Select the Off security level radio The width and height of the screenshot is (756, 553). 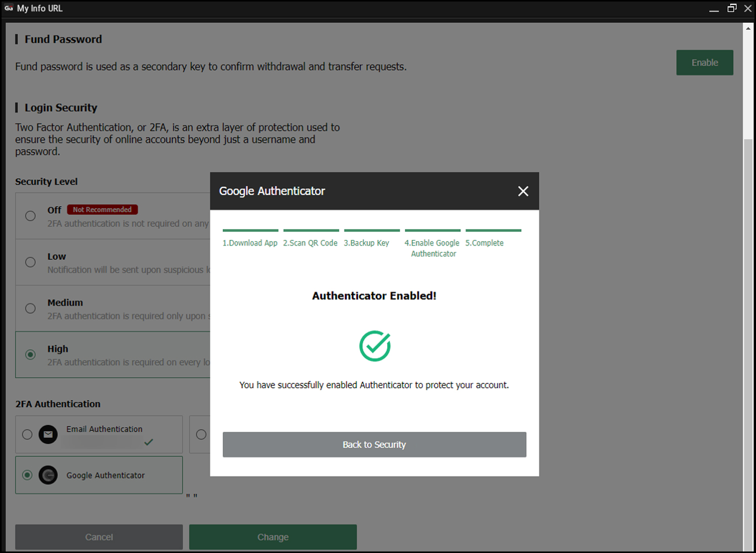(30, 216)
